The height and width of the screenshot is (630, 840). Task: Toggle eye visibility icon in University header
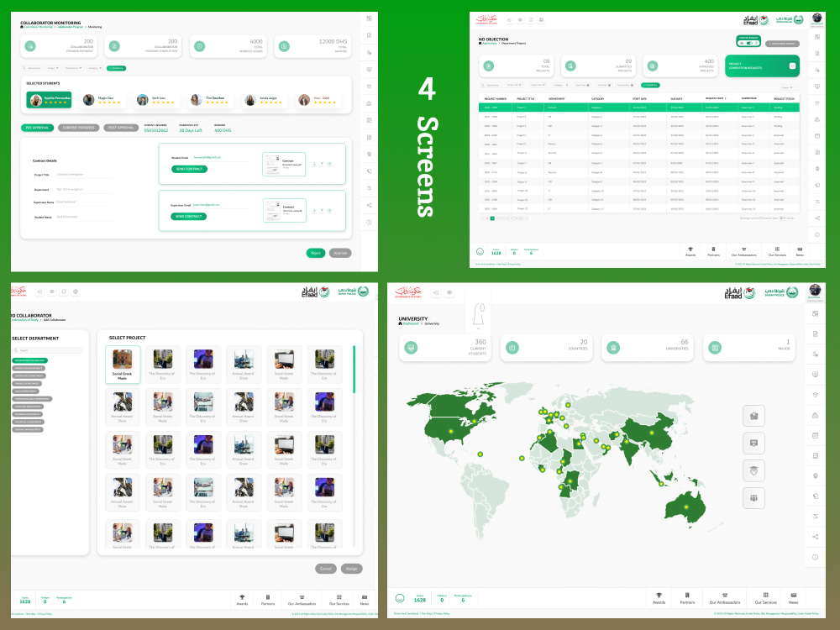click(x=449, y=292)
